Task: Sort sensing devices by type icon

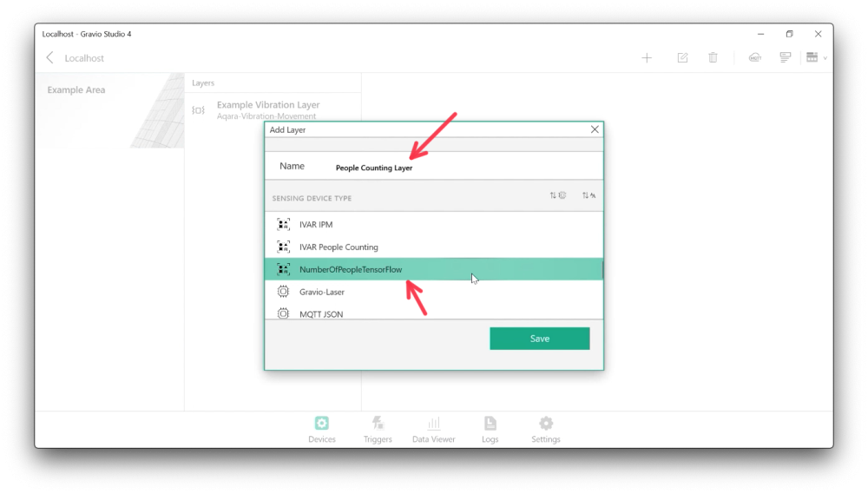Action: point(558,195)
